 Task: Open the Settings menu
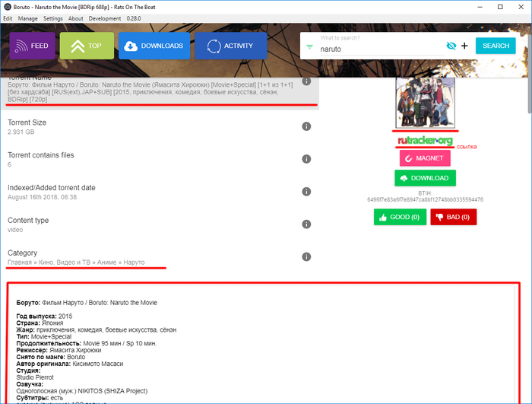[53, 18]
